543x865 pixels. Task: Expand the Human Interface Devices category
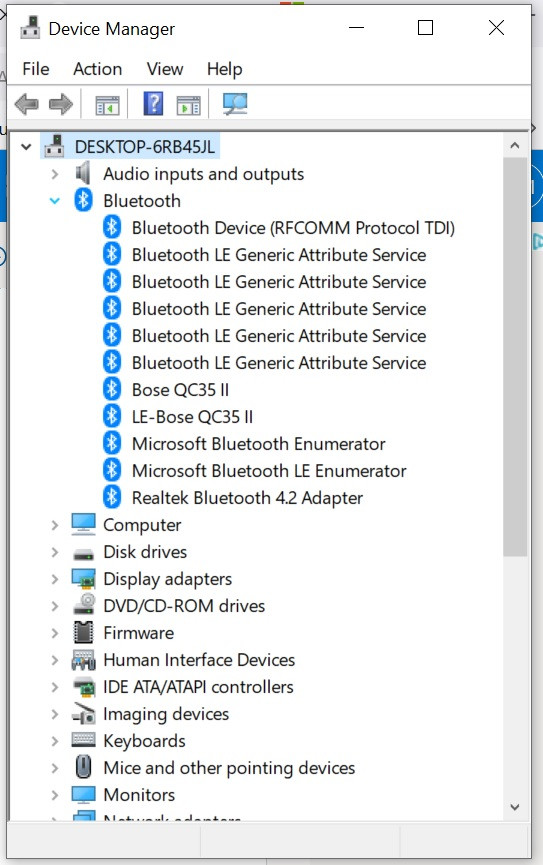tap(55, 660)
